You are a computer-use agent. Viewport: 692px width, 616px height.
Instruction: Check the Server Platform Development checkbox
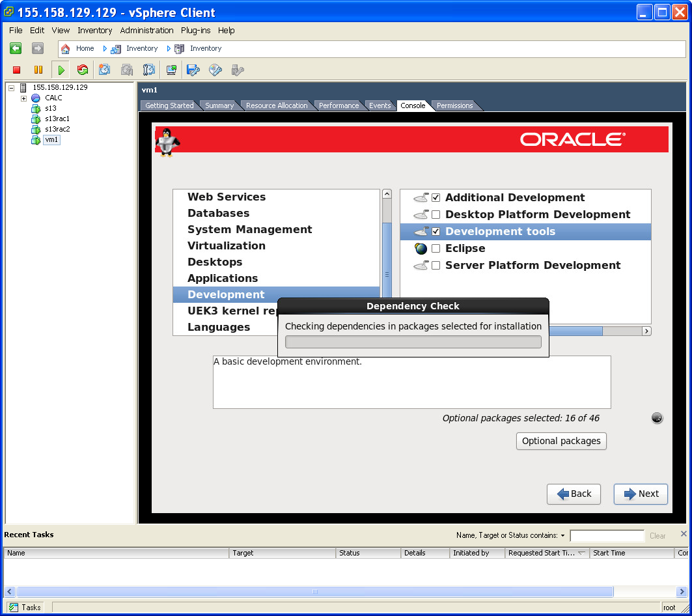click(436, 266)
